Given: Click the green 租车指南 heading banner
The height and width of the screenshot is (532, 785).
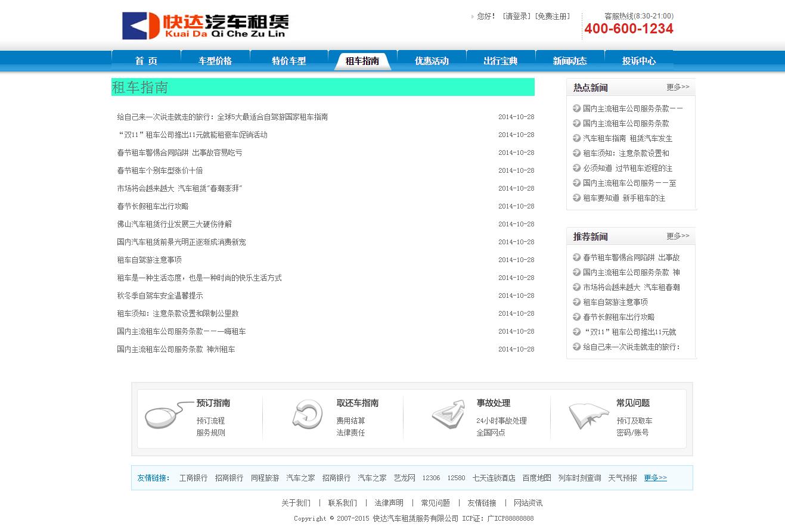Looking at the screenshot, I should (x=322, y=87).
